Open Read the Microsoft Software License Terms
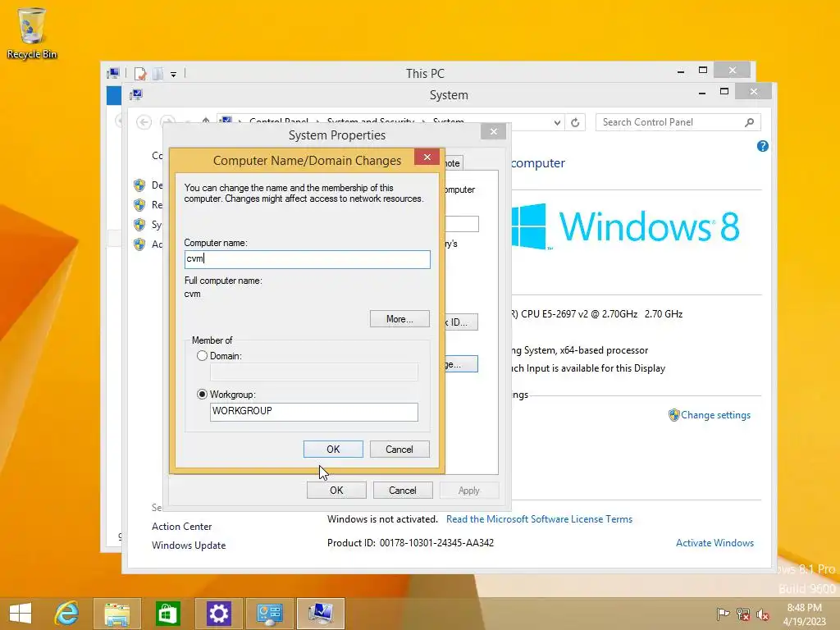Screen dimensions: 840x630 (539, 519)
